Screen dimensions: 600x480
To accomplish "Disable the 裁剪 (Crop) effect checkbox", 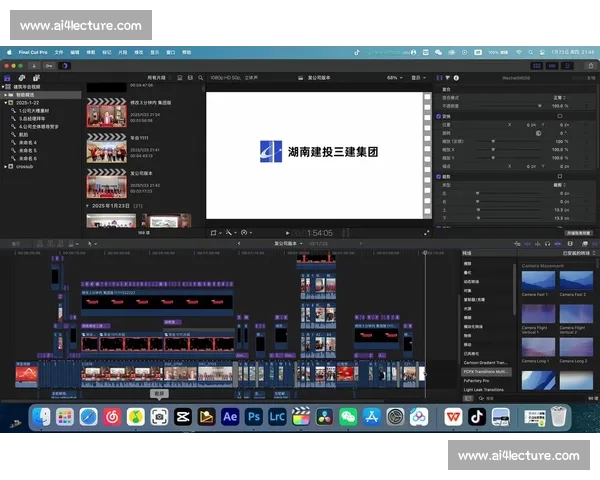I will click(439, 175).
